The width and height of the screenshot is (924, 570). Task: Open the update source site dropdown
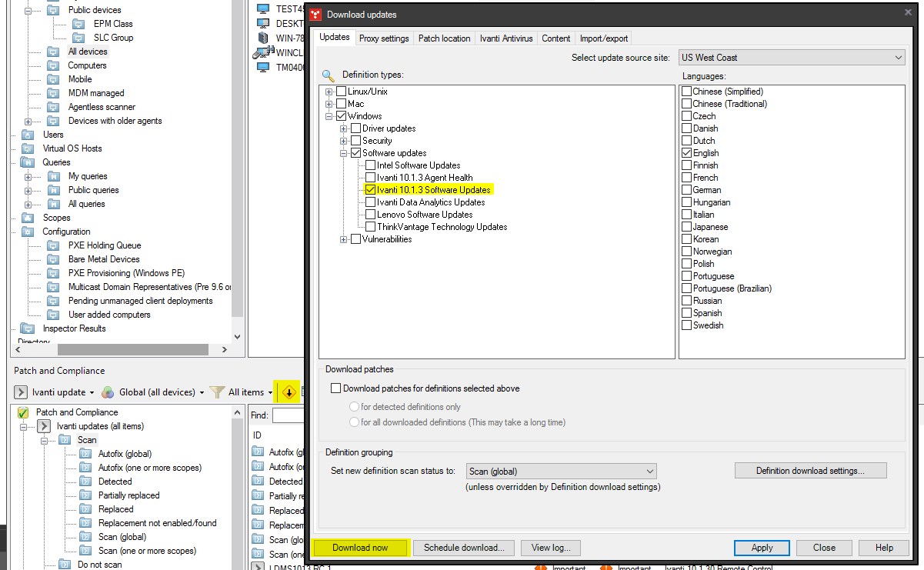(897, 56)
